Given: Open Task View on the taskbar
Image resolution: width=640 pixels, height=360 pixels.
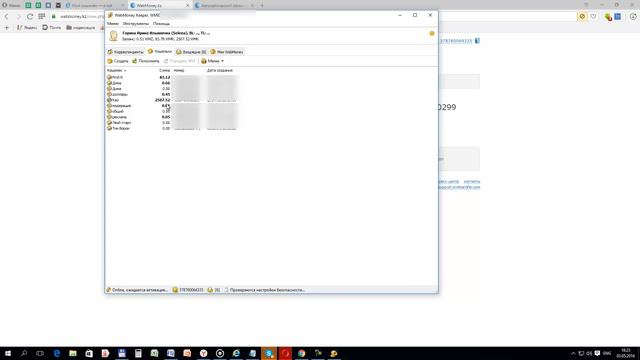Looking at the screenshot, I should click(x=40, y=353).
